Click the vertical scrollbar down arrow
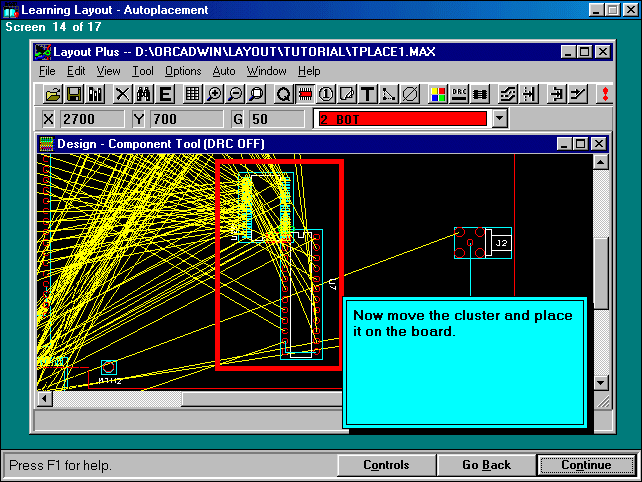Image resolution: width=642 pixels, height=482 pixels. [600, 383]
